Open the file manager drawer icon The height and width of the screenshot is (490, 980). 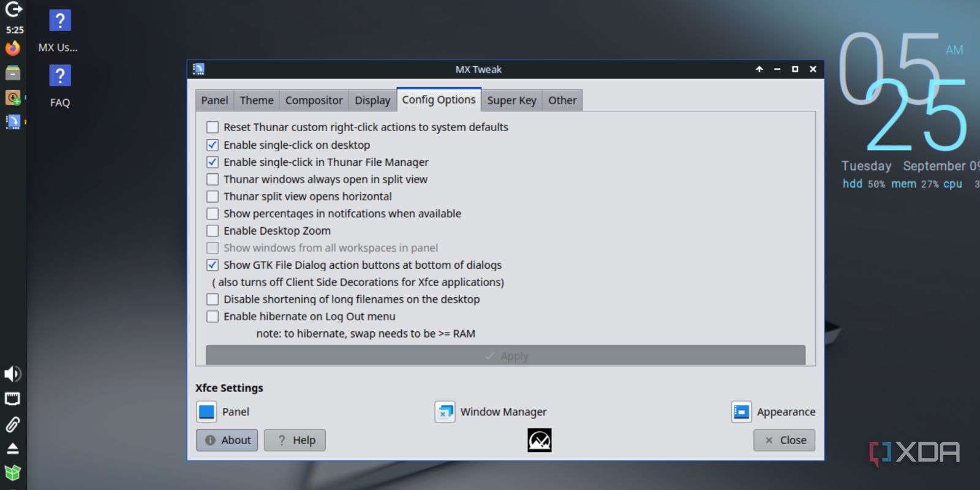coord(13,73)
